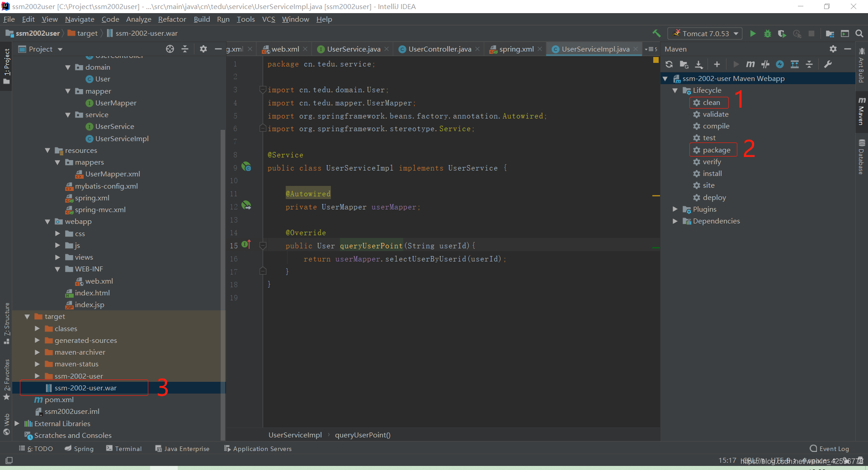Toggle the Structure tool window button
Viewport: 868px width, 470px height.
coord(6,323)
